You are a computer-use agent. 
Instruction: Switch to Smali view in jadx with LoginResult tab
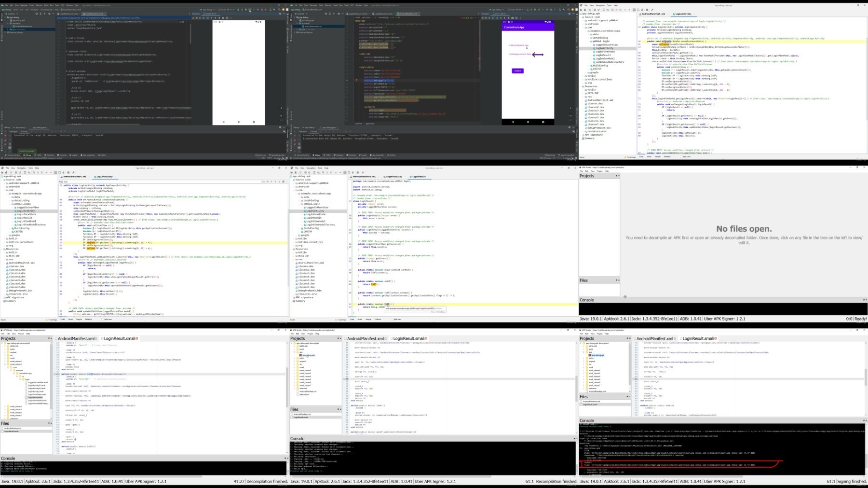359,319
